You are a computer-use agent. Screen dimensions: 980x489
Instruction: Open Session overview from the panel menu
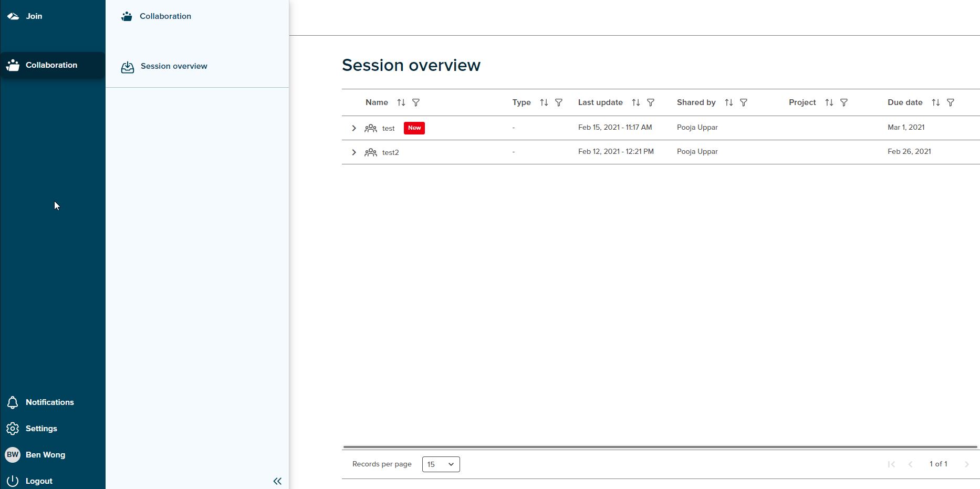tap(173, 66)
